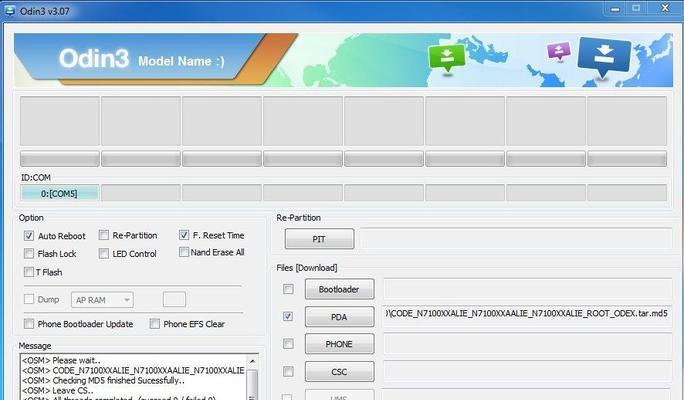
Task: Click the PDA file path field
Action: click(x=527, y=315)
